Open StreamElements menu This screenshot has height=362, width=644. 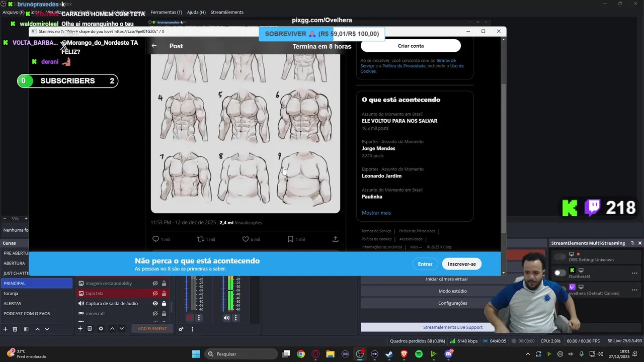tap(227, 12)
